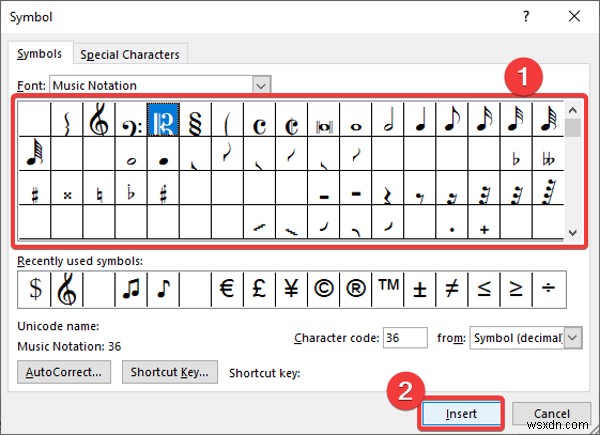Click the Insert button
600x435 pixels.
[461, 414]
